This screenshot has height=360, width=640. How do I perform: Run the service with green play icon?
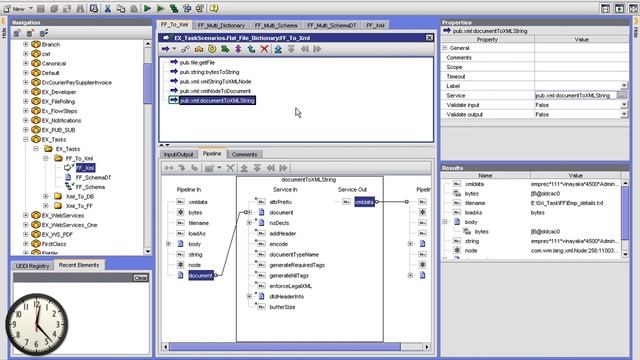147,8
